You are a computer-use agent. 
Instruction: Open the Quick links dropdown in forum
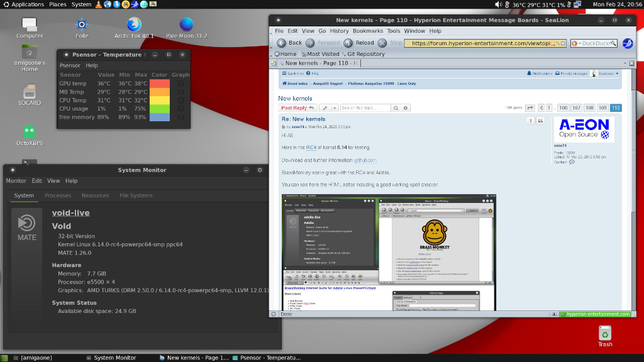pyautogui.click(x=293, y=74)
